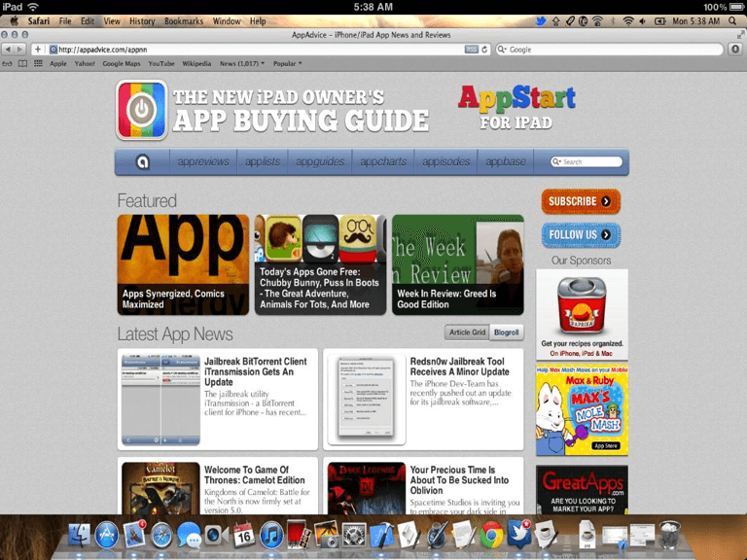Image resolution: width=747 pixels, height=560 pixels.
Task: Launch FaceTime camera icon in the dock
Action: coord(216,536)
